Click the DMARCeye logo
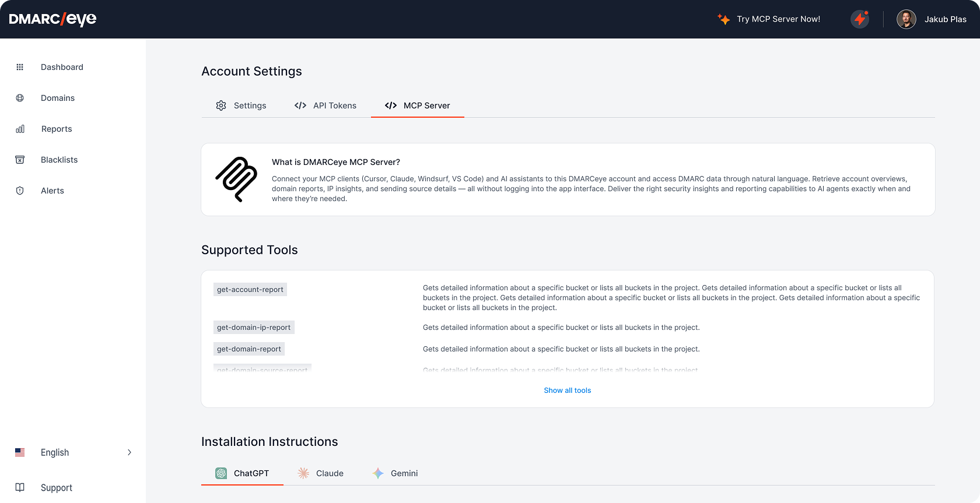The width and height of the screenshot is (980, 503). pos(52,19)
